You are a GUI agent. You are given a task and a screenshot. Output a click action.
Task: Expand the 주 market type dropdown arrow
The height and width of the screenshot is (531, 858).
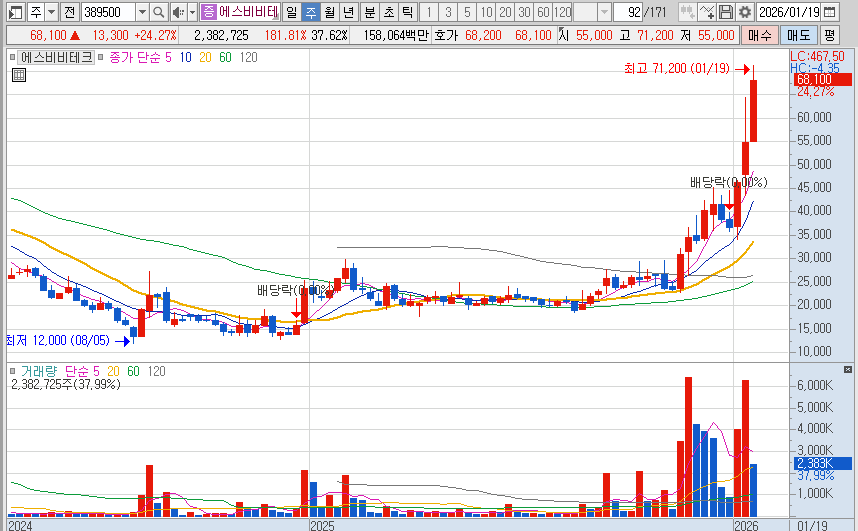51,11
